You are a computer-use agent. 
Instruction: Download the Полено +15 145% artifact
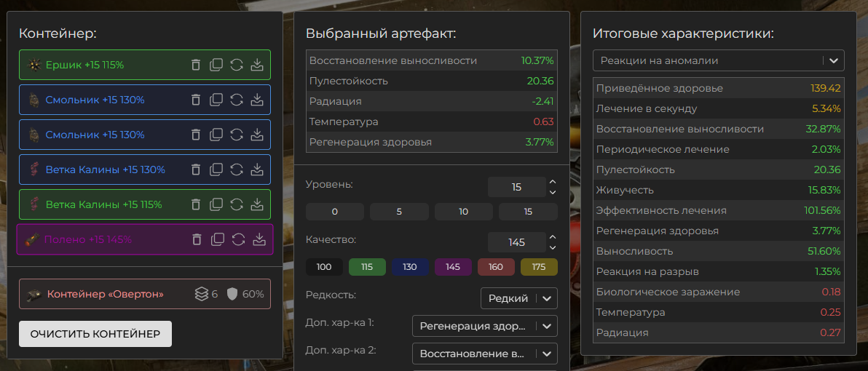[257, 239]
